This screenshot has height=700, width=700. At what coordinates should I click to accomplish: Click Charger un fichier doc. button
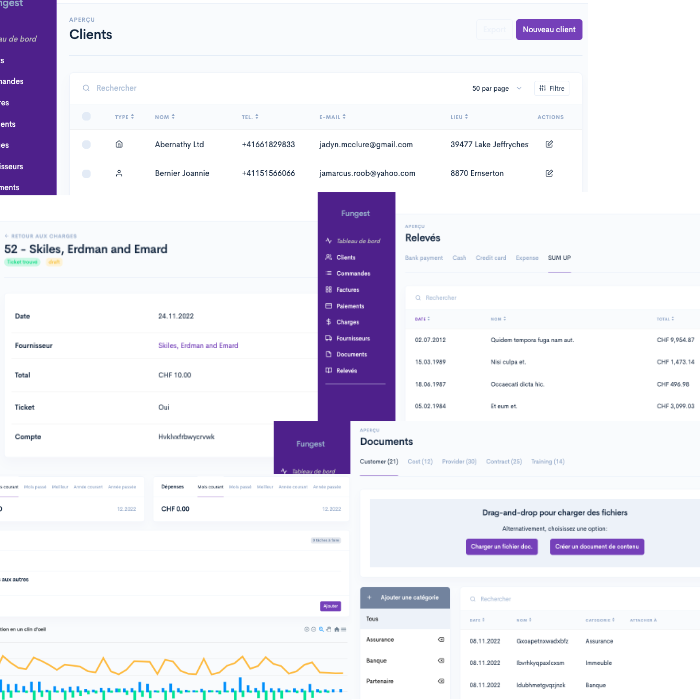[x=501, y=547]
